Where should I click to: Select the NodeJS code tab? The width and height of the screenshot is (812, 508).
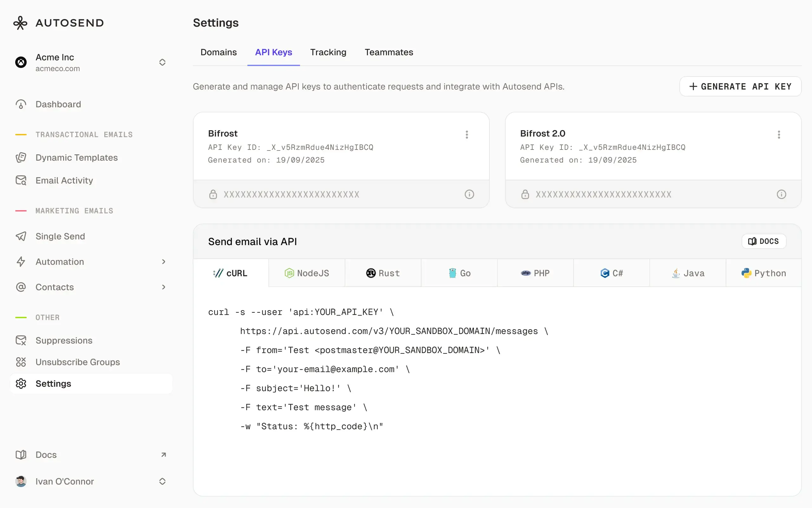coord(307,273)
